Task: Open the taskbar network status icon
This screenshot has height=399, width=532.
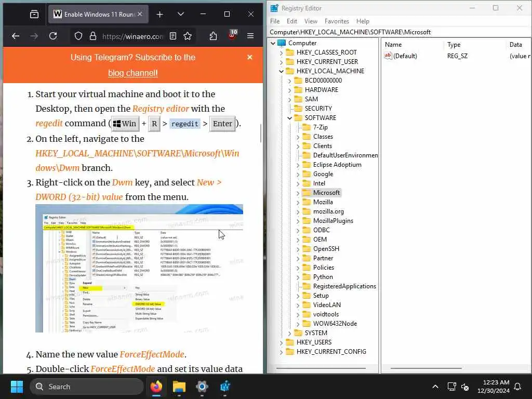Action: point(451,387)
